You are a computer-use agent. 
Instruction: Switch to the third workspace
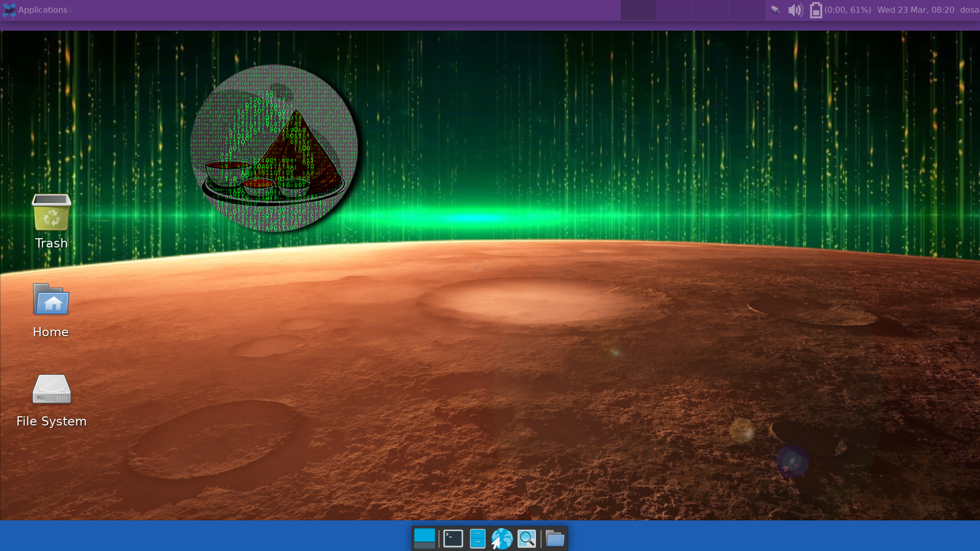(710, 10)
